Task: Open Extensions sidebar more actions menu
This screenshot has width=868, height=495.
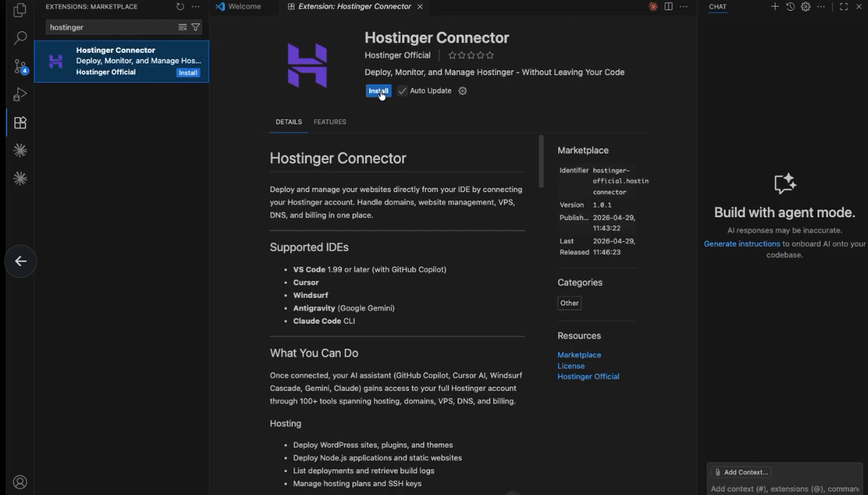Action: coord(195,7)
